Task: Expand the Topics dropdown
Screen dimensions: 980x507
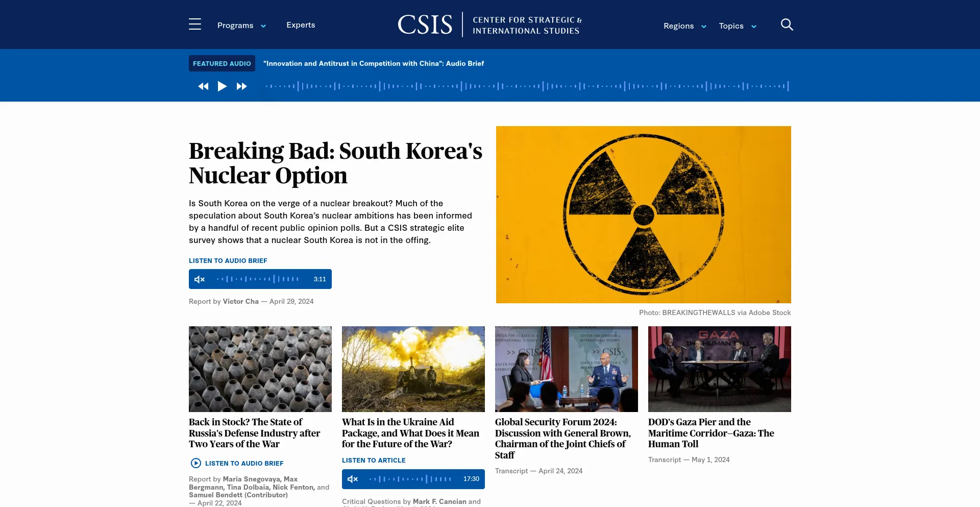Action: 738,26
